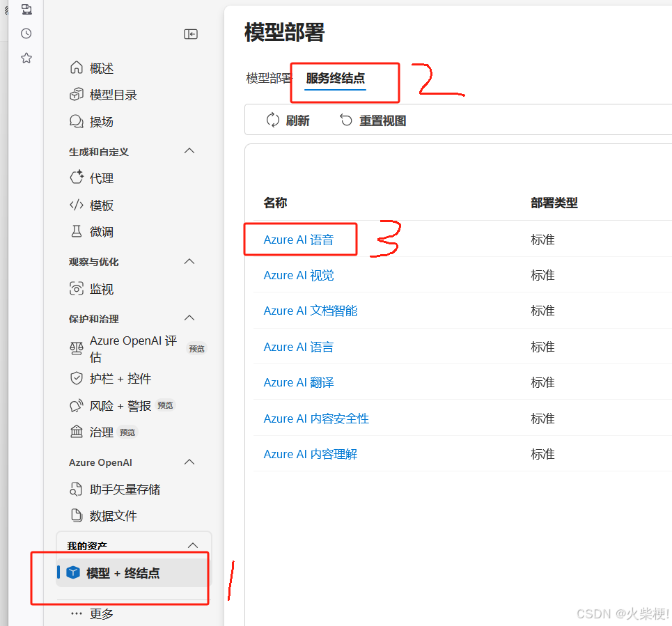Screen dimensions: 672x626
Task: Click the cube icon next to 模型目录
Action: pyautogui.click(x=77, y=94)
